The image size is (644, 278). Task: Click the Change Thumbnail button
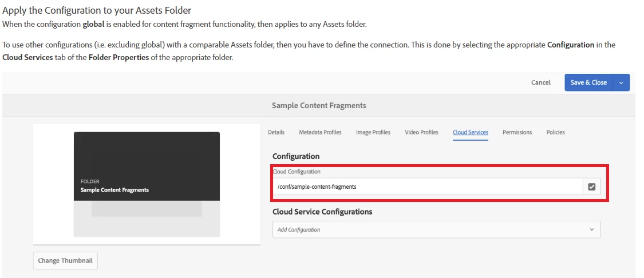pyautogui.click(x=65, y=261)
